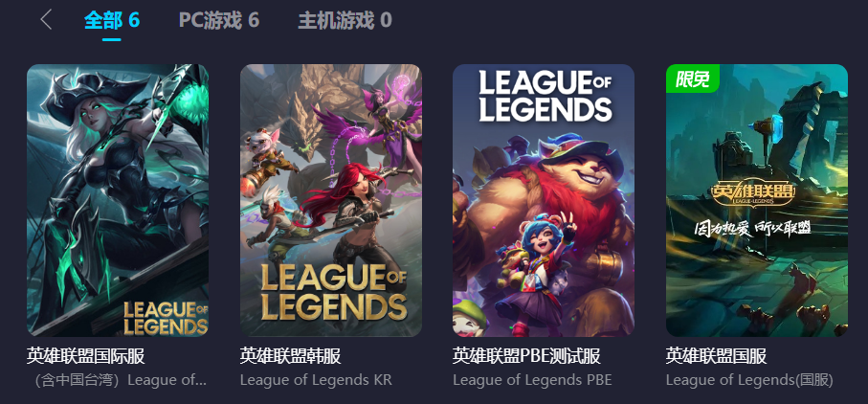Select the 英雄联盟国服 title text
The width and height of the screenshot is (868, 404).
[x=717, y=356]
